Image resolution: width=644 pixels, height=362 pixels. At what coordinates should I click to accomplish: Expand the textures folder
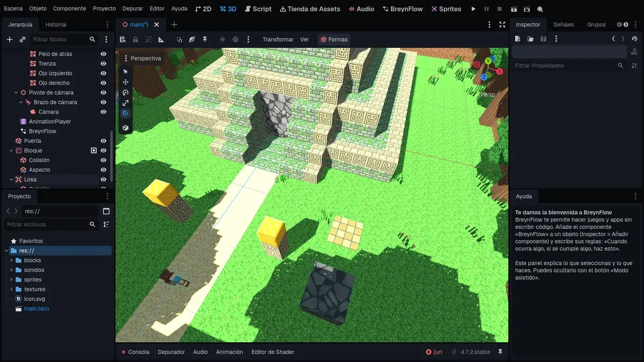pyautogui.click(x=11, y=290)
